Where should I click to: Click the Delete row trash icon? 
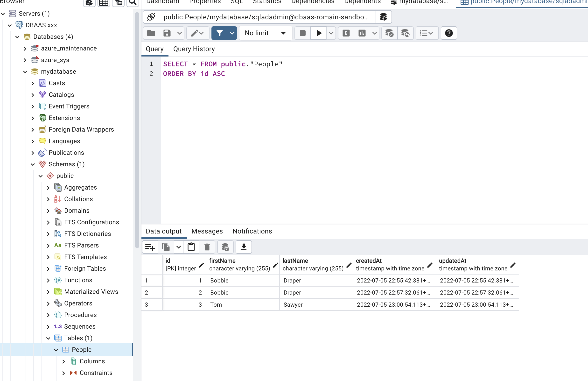(207, 247)
